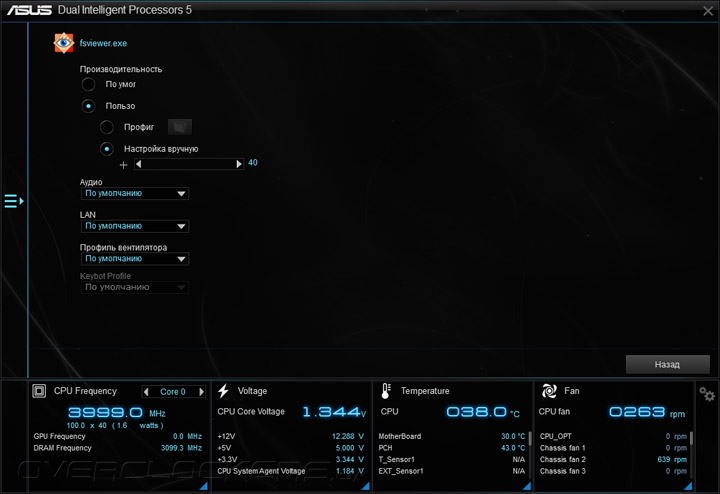This screenshot has height=494, width=720.
Task: Click the DRAM Frequency row
Action: (118, 448)
